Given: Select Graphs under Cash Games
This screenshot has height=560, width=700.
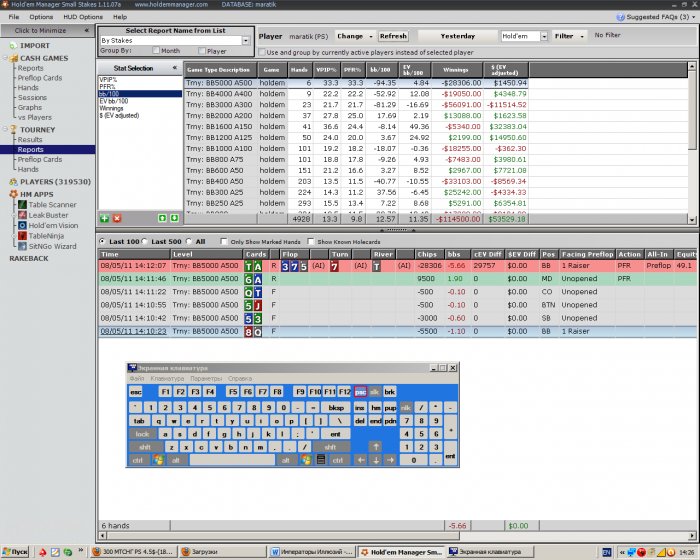Looking at the screenshot, I should coord(30,107).
